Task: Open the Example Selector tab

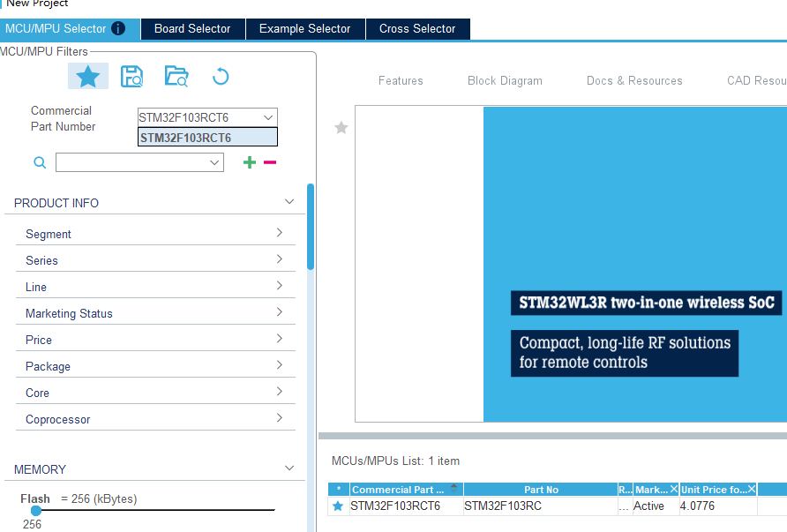Action: 305,28
